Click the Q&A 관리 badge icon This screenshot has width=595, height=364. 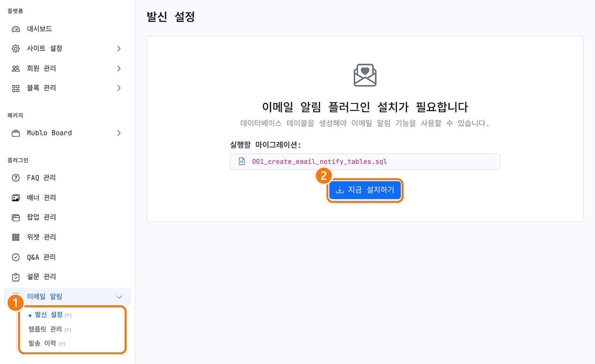tap(16, 257)
